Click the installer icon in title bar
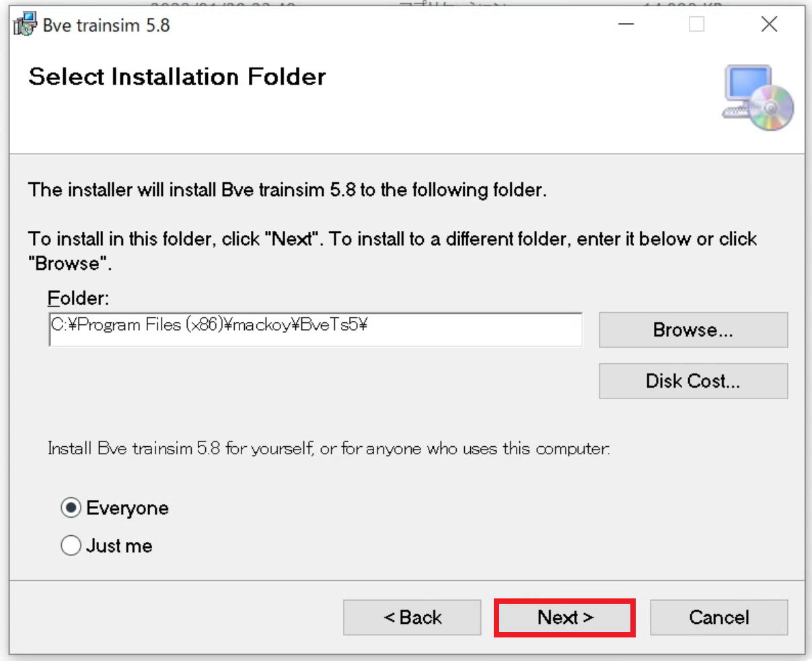Viewport: 812px width, 661px height. 25,25
